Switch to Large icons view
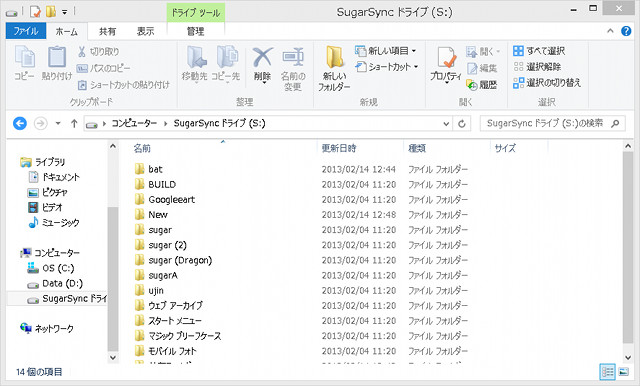 (624, 372)
